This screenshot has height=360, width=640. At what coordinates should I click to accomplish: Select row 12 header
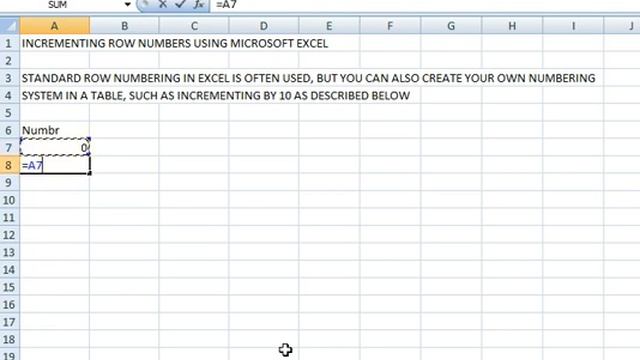pos(9,235)
